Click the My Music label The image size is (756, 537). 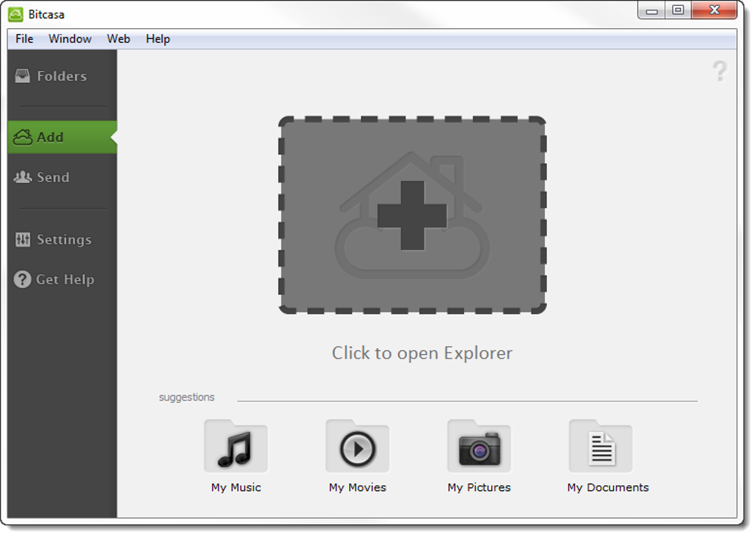click(x=236, y=487)
